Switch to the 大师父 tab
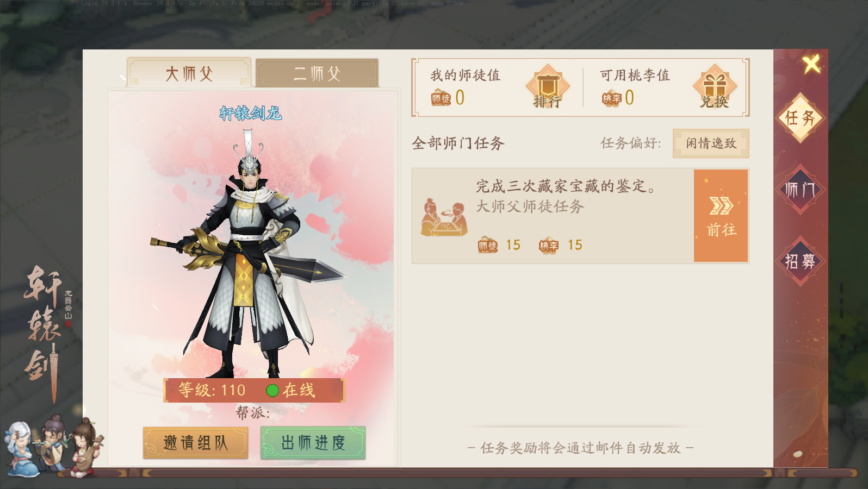This screenshot has width=868, height=489. [x=189, y=73]
